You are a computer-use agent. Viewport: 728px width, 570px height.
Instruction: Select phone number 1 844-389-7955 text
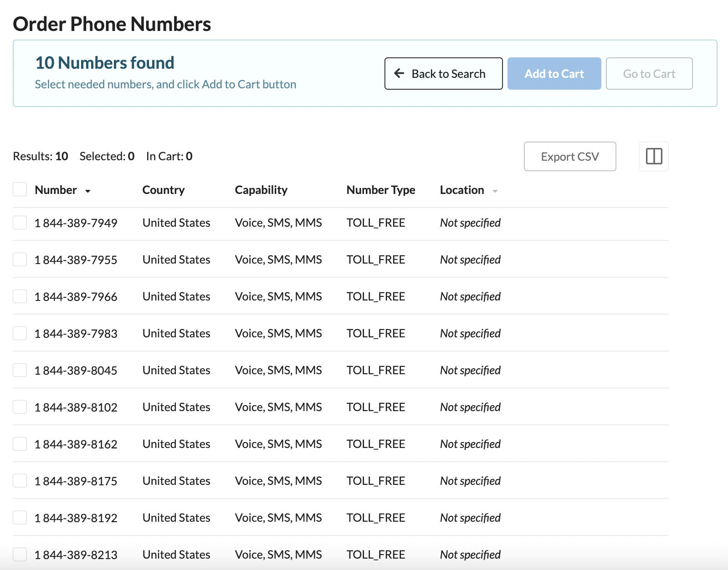76,260
